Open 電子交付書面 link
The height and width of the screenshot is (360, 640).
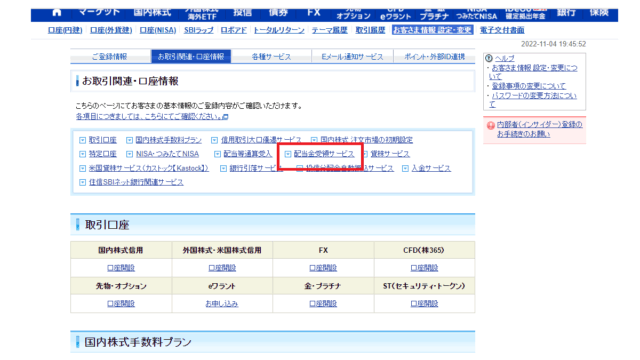(502, 30)
